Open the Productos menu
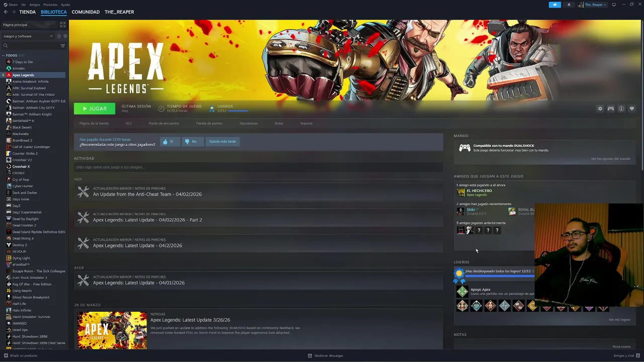This screenshot has height=362, width=644. (x=50, y=5)
